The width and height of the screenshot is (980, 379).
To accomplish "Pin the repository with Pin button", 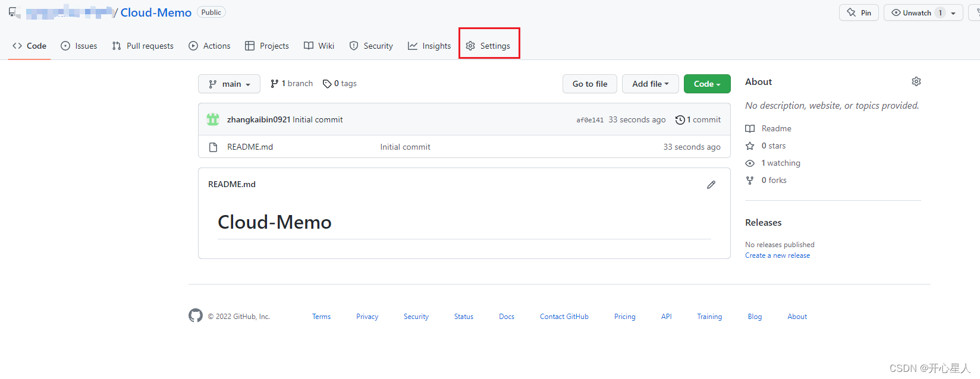I will pos(859,12).
